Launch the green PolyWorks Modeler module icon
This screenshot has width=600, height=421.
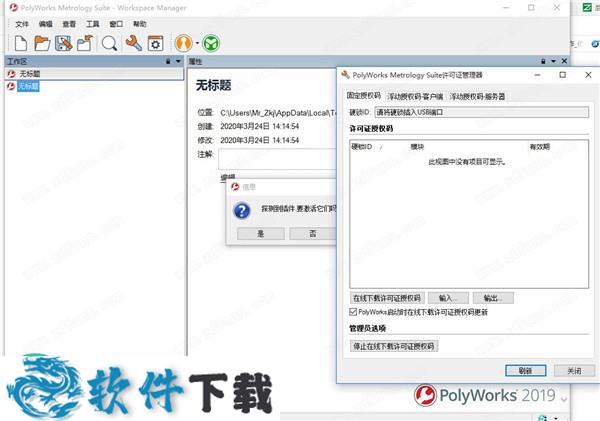pyautogui.click(x=211, y=43)
